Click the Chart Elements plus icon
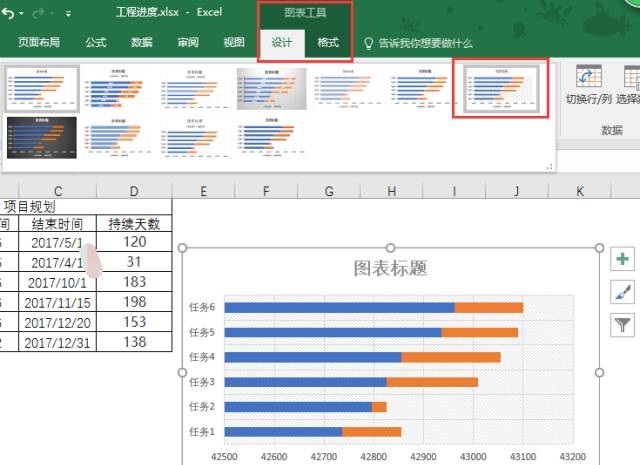640x465 pixels. (623, 259)
